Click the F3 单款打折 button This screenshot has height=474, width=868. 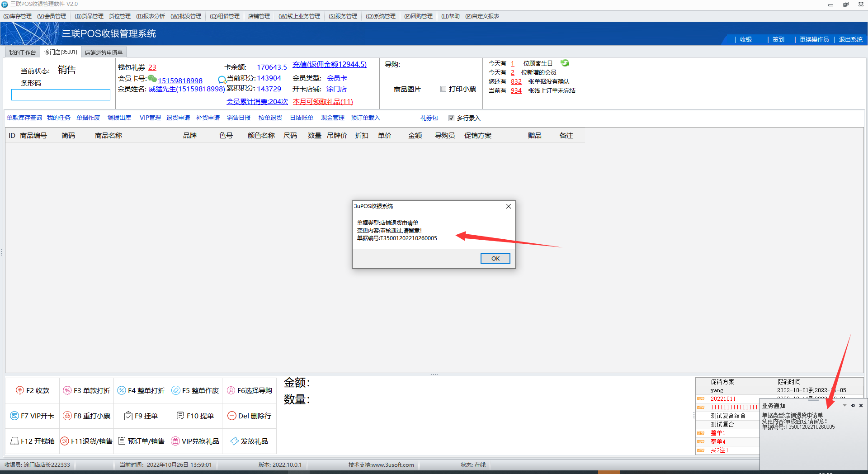click(x=87, y=390)
